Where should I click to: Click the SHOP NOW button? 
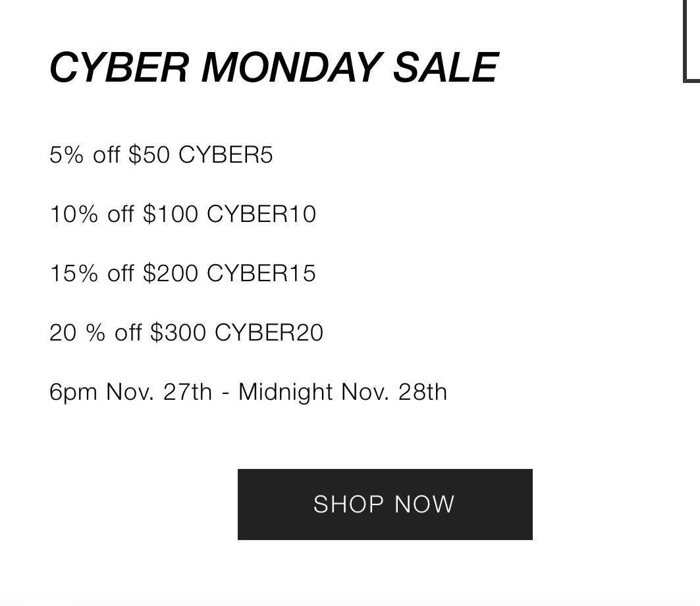385,504
